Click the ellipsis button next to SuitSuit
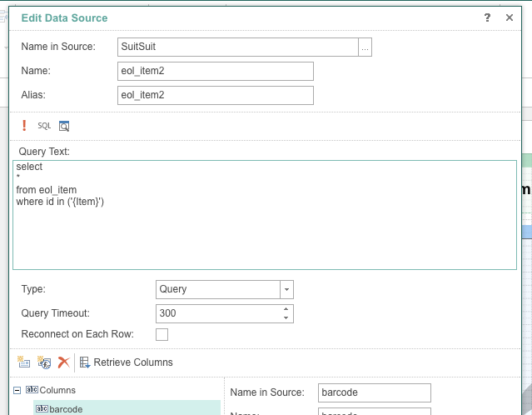This screenshot has width=532, height=415. coord(365,47)
